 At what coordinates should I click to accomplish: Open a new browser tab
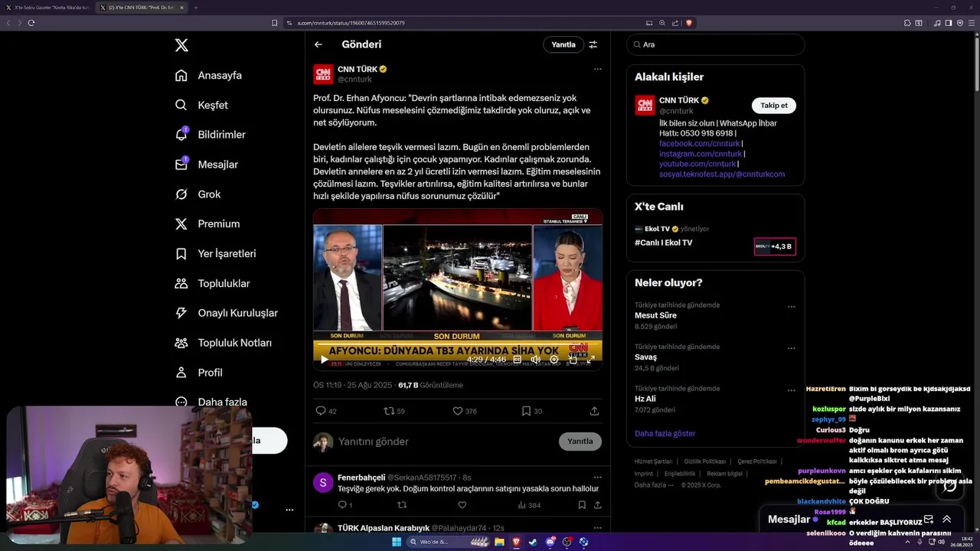pyautogui.click(x=195, y=8)
